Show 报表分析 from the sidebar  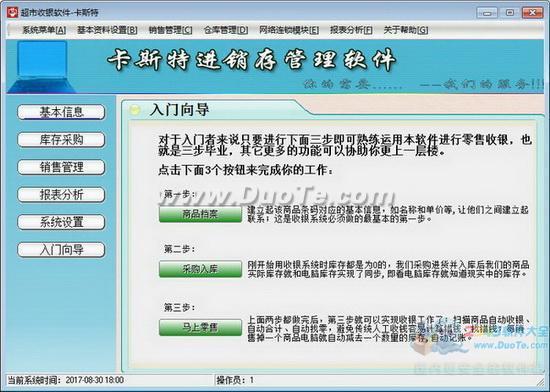click(61, 195)
